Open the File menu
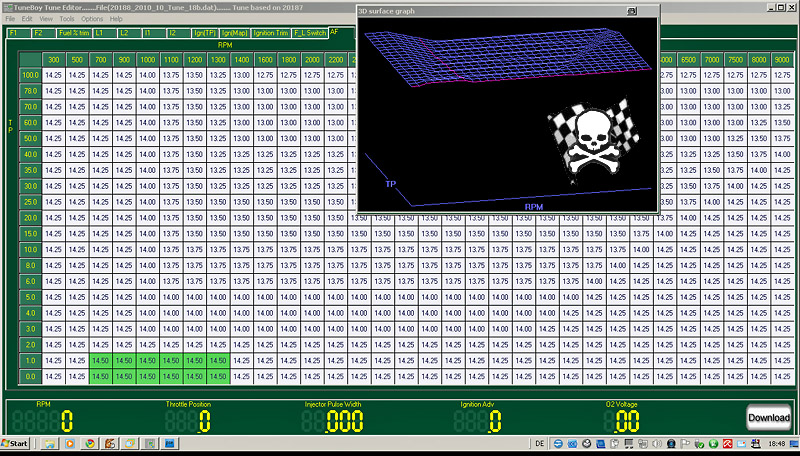This screenshot has width=800, height=456. point(10,19)
